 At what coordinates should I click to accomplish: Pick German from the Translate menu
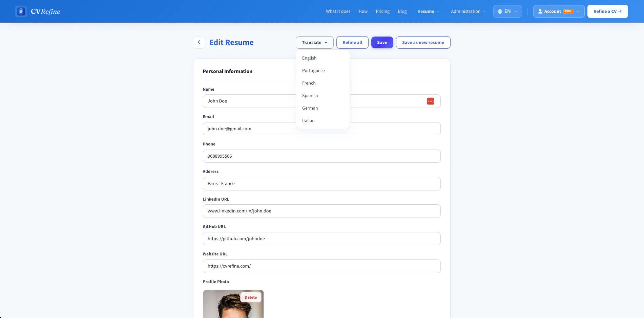click(x=323, y=108)
